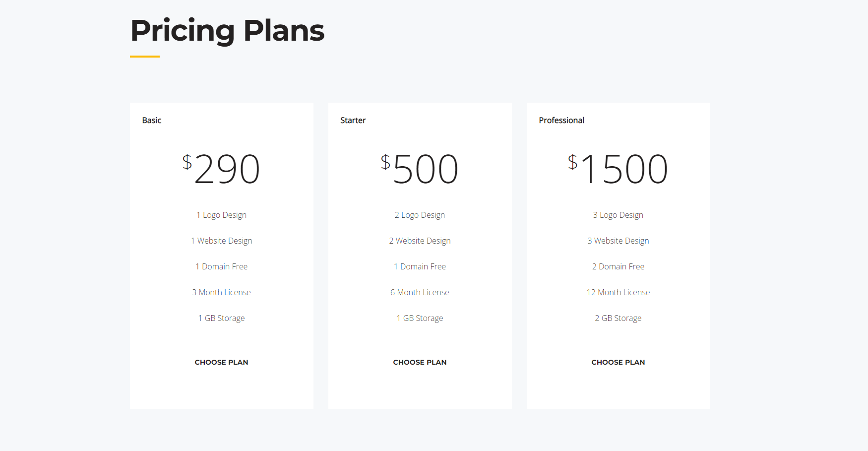868x451 pixels.
Task: Click the 1 Logo Design feature
Action: [221, 215]
